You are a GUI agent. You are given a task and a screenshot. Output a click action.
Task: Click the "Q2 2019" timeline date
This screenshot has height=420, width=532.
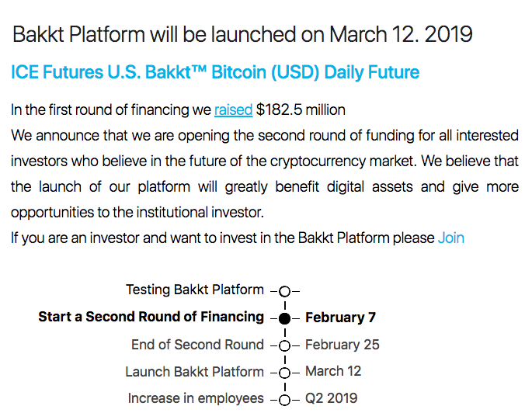pos(331,398)
